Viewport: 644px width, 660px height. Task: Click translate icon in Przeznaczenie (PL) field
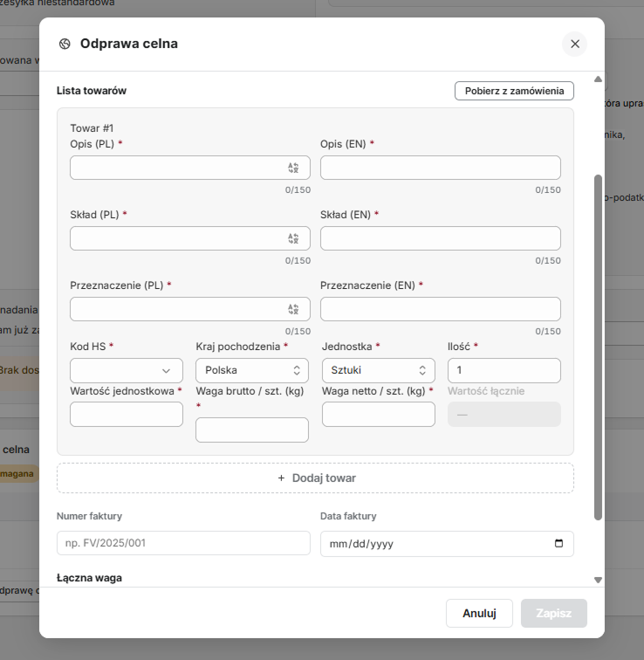[293, 309]
